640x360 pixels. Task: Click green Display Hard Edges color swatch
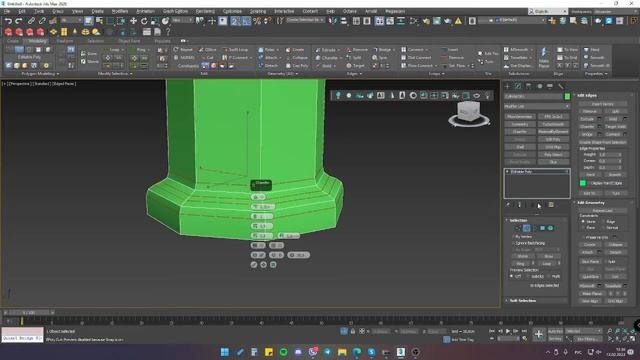(x=583, y=183)
